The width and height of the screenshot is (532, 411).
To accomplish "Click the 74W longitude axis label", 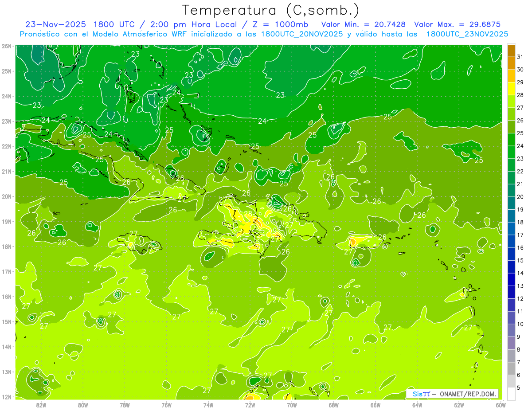I will (x=208, y=405).
